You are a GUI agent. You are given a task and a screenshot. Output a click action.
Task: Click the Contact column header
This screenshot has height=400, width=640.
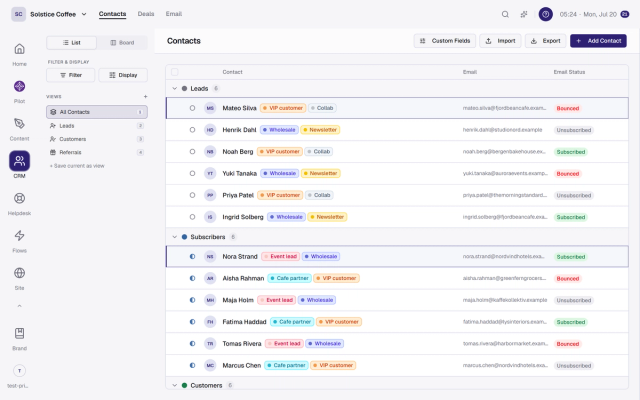(x=232, y=72)
